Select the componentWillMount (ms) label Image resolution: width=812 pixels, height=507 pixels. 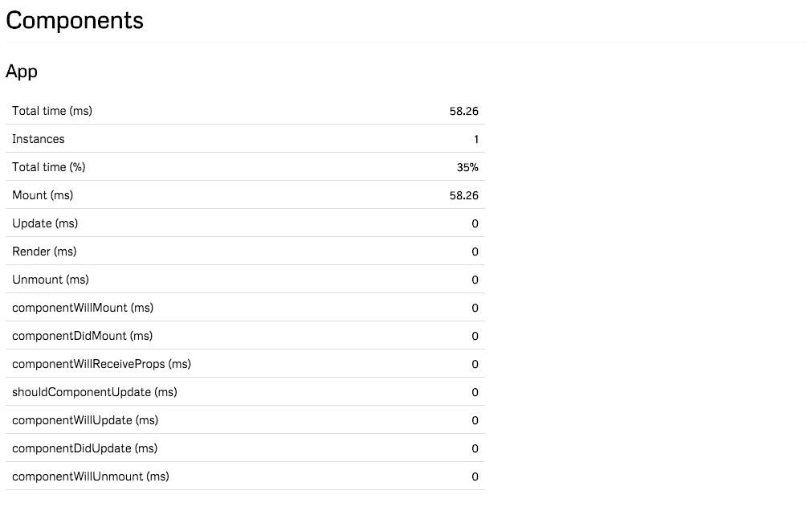(83, 308)
